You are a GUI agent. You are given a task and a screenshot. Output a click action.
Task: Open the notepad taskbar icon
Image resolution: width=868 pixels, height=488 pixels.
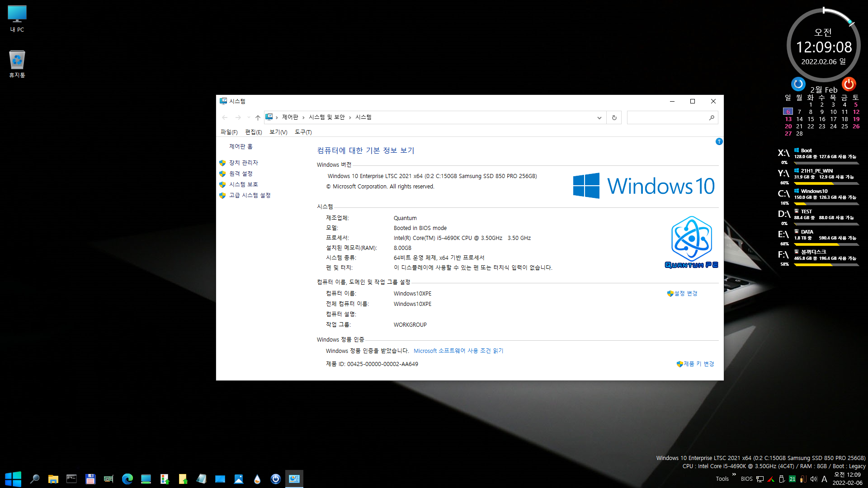point(202,479)
